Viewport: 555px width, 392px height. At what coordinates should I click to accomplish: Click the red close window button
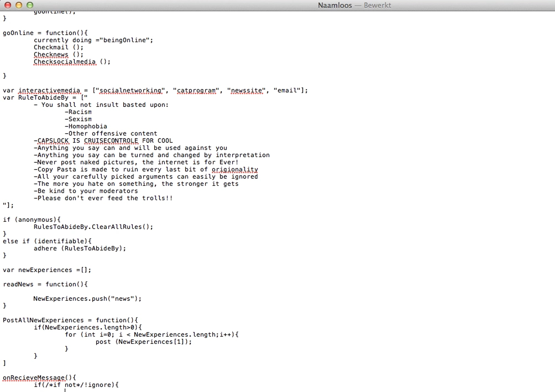point(8,5)
